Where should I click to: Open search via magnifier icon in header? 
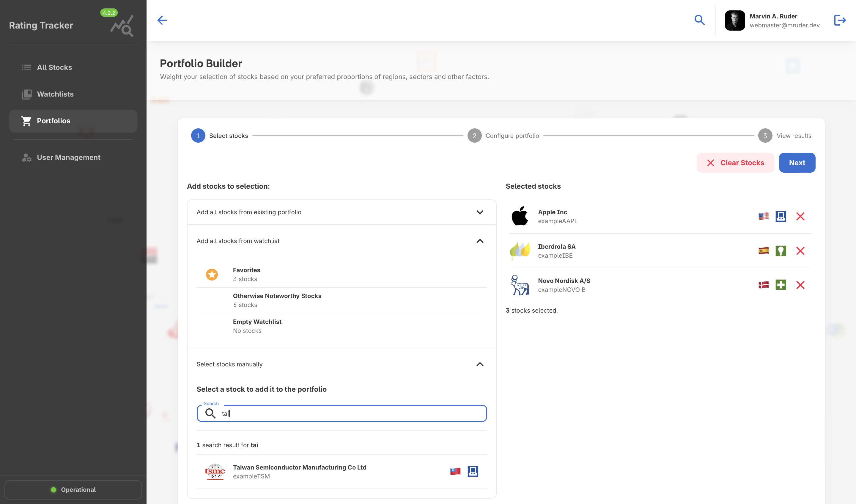pos(699,21)
